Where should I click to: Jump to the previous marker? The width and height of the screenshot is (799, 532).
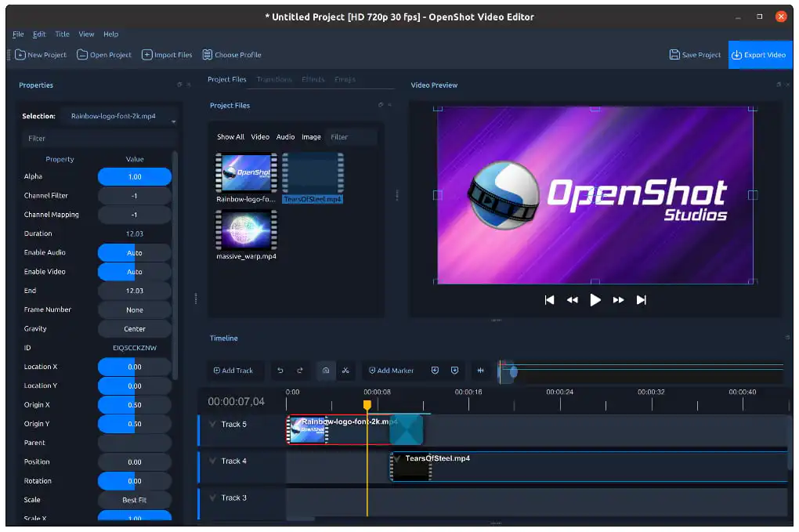tap(435, 371)
